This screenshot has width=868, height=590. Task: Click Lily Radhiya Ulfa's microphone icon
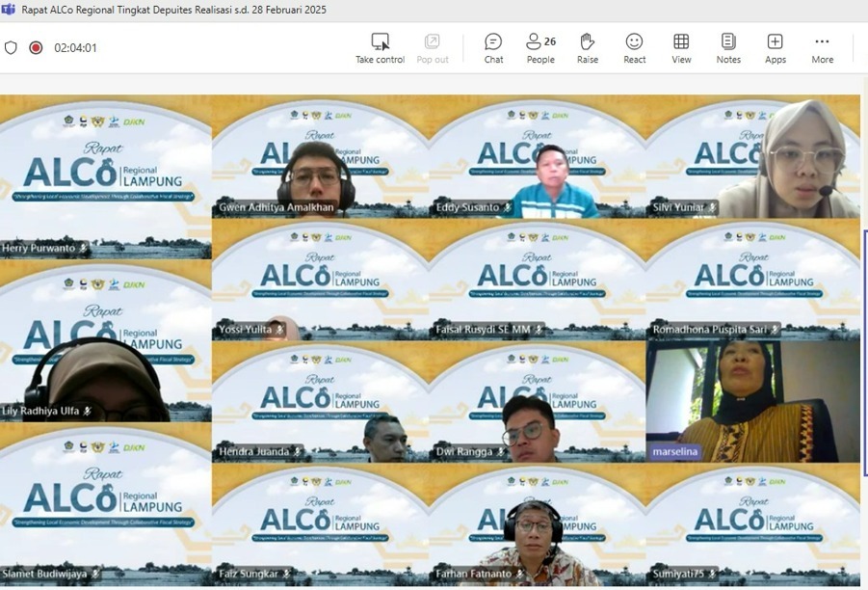click(88, 411)
